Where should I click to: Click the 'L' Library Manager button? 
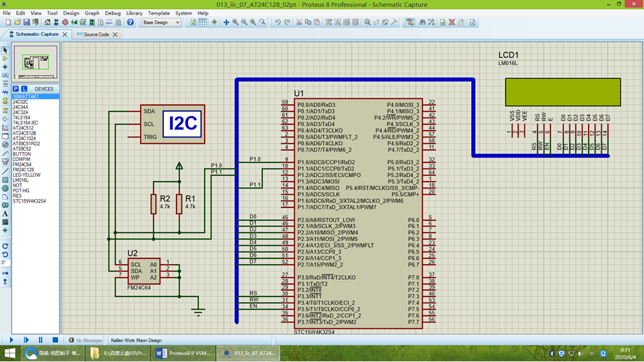click(24, 88)
